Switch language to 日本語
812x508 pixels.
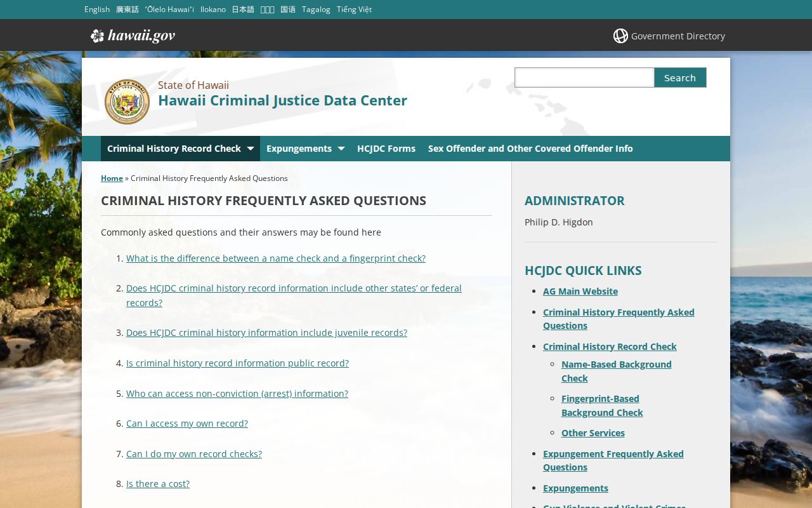pos(243,10)
